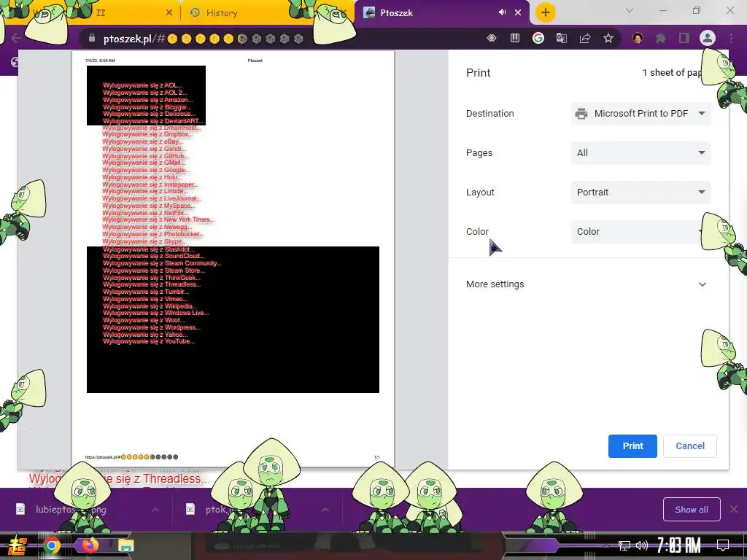The height and width of the screenshot is (560, 747).
Task: Open the tab search chevron
Action: pos(630,10)
